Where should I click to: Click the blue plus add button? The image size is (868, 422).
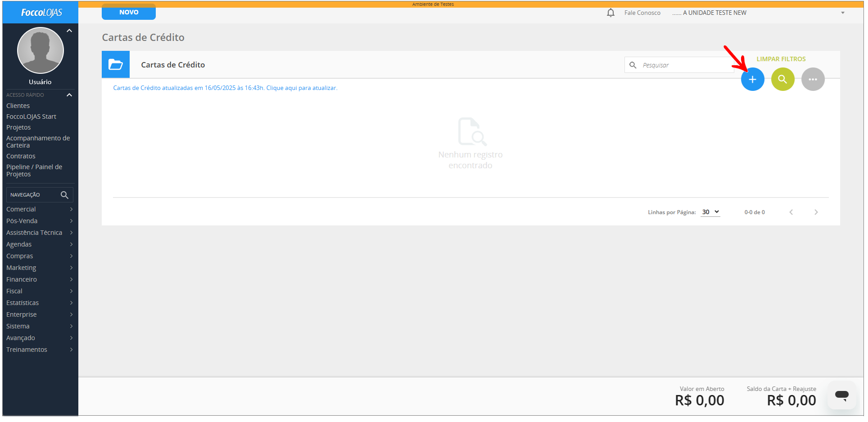point(752,79)
